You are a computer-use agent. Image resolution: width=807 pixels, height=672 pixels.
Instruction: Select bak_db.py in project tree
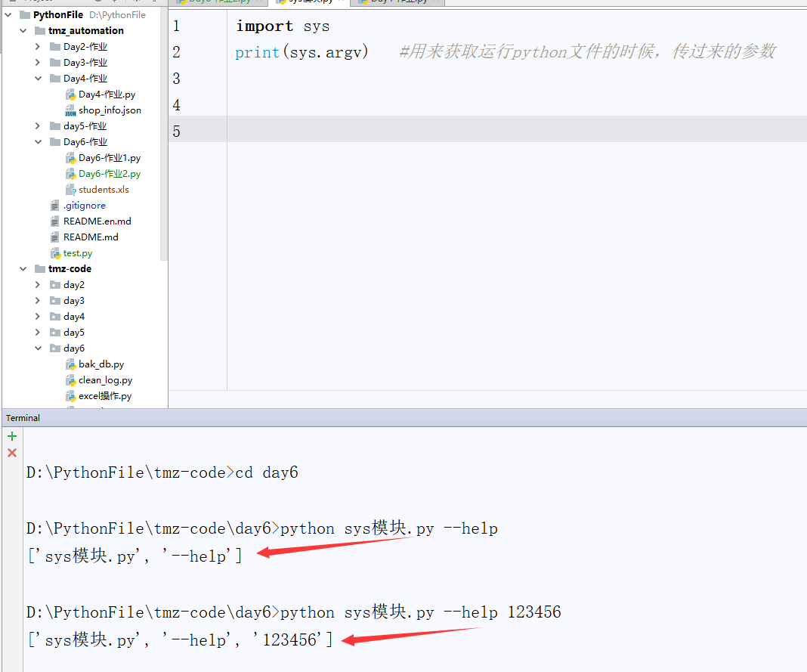(101, 364)
